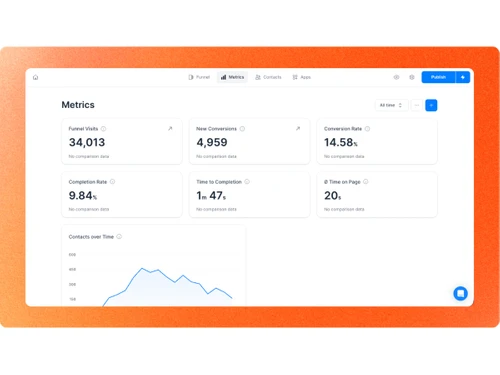Open the Contacts tab
This screenshot has width=500, height=375.
(x=268, y=77)
